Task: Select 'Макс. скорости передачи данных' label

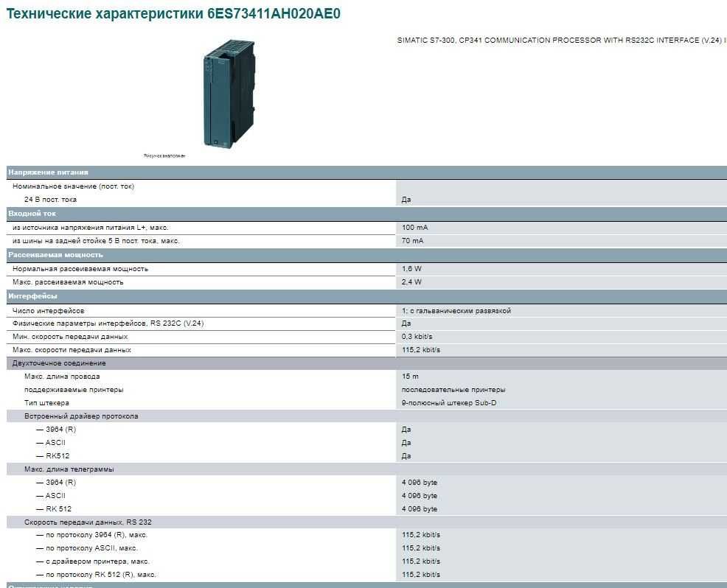Action: [x=72, y=350]
